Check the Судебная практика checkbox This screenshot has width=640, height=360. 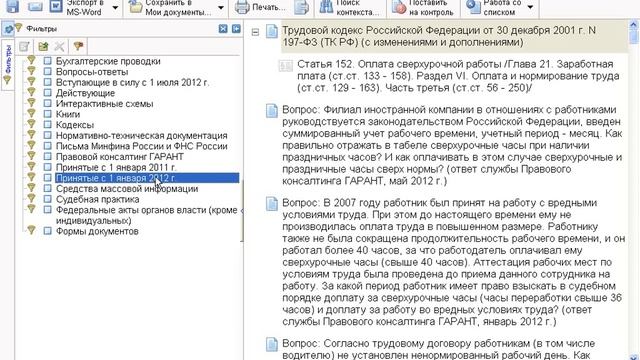pyautogui.click(x=48, y=199)
